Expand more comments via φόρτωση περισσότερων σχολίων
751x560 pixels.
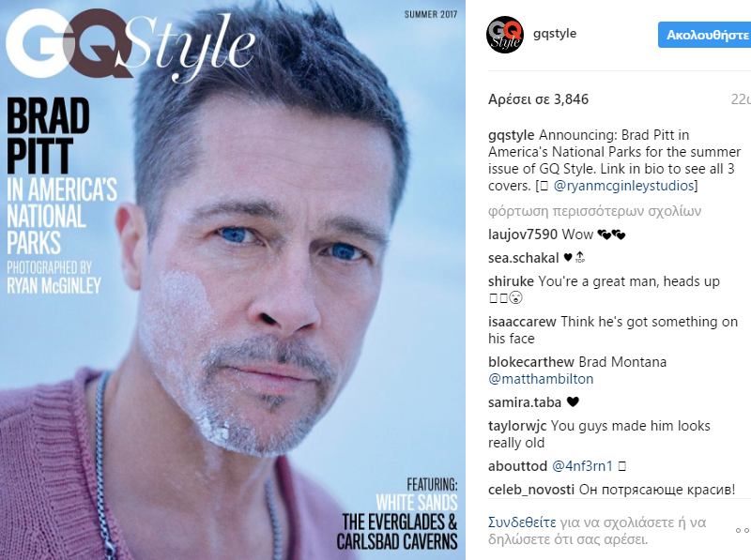(594, 211)
